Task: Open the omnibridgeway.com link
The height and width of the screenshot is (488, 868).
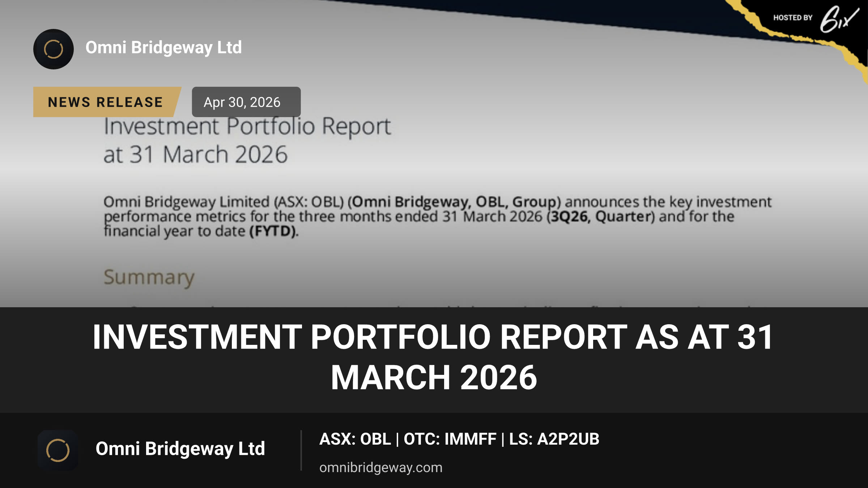Action: click(381, 467)
